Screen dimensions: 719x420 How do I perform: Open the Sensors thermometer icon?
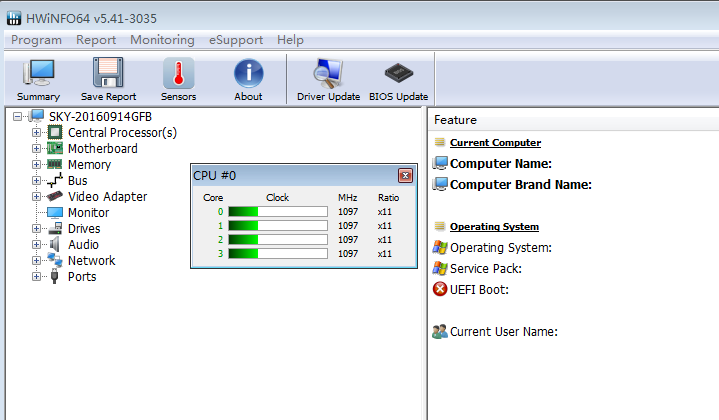click(x=178, y=72)
